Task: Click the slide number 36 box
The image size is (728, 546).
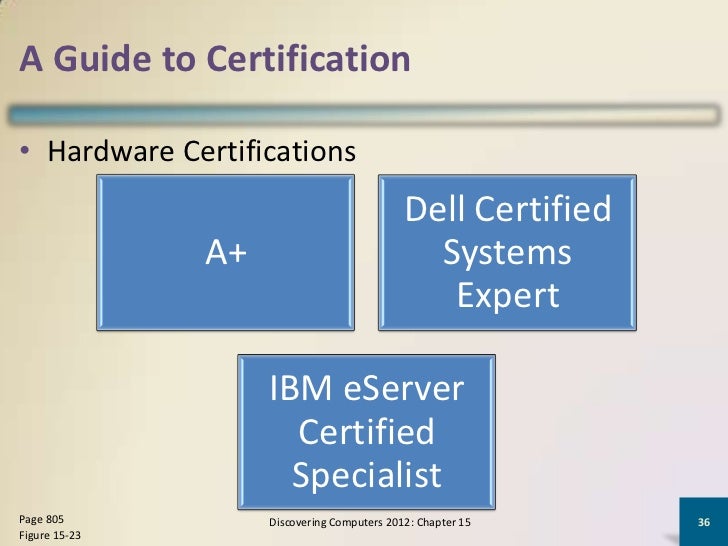Action: (703, 522)
